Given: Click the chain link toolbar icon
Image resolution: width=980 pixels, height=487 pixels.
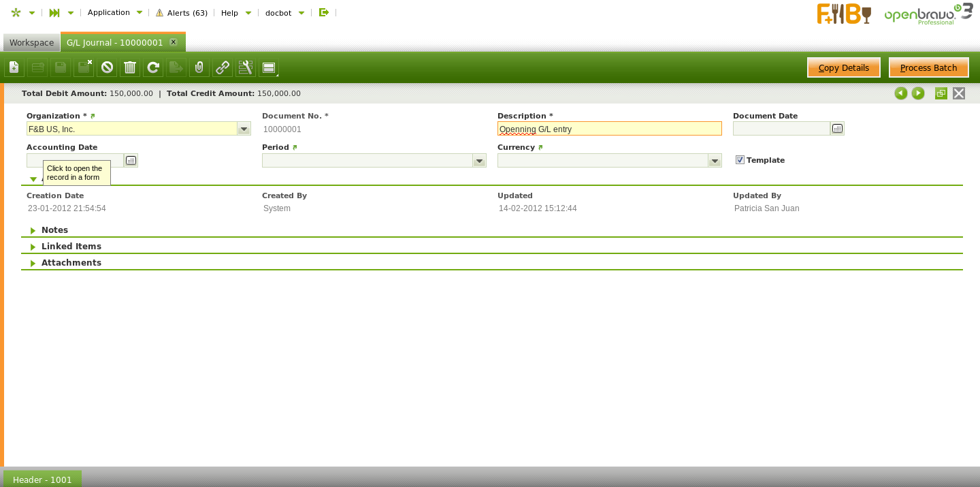Looking at the screenshot, I should [x=223, y=67].
